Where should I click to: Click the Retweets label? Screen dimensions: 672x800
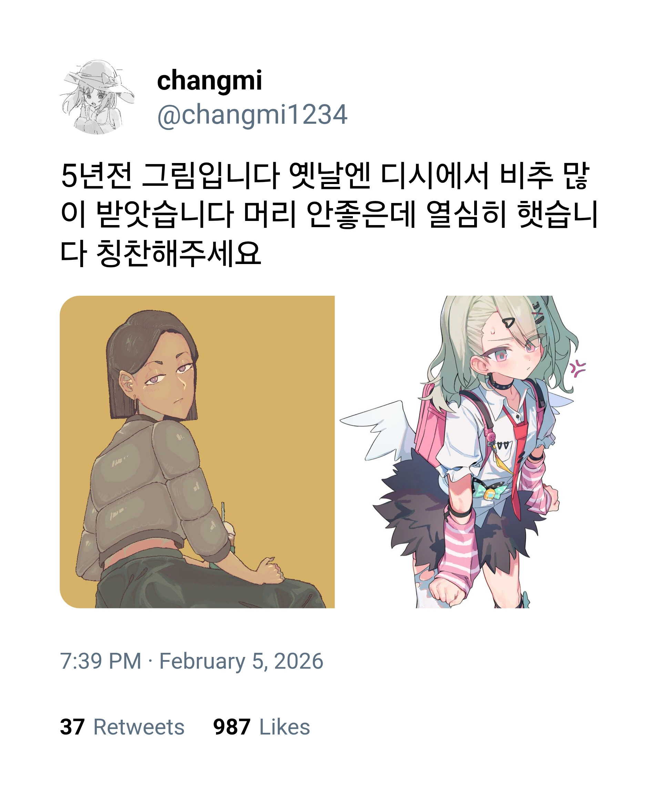click(x=139, y=727)
